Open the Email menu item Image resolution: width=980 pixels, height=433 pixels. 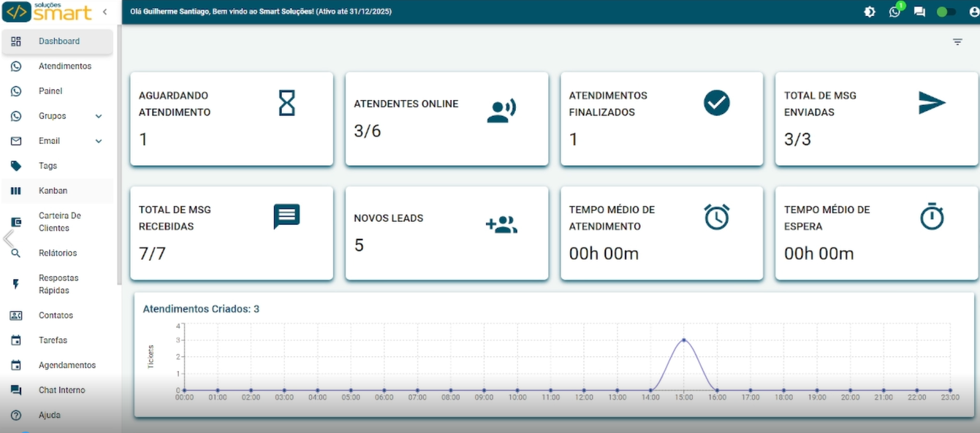(57, 141)
